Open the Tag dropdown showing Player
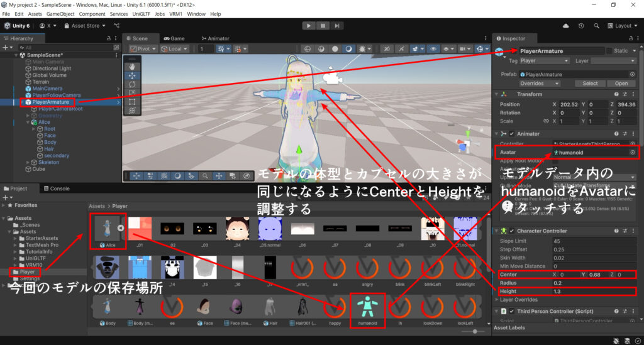The height and width of the screenshot is (345, 644). 545,61
